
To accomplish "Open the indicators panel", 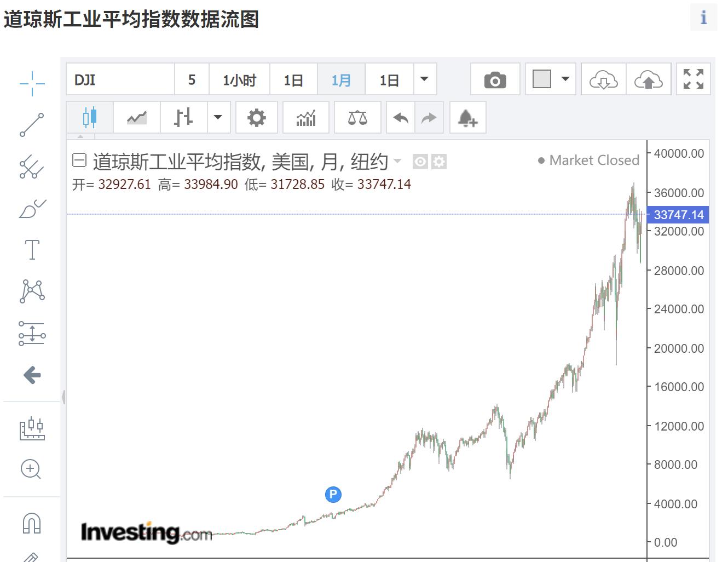I will (x=306, y=117).
